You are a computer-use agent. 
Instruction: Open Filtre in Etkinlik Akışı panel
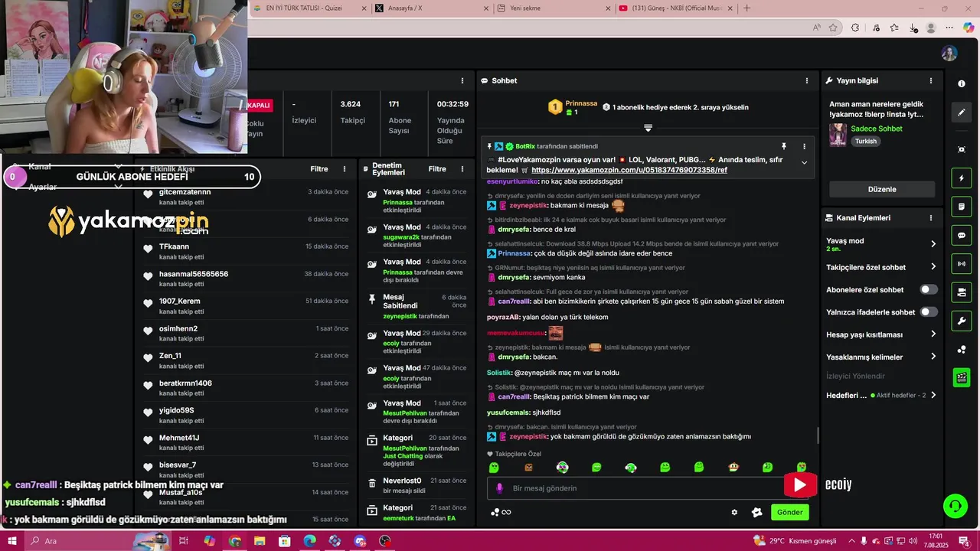319,169
